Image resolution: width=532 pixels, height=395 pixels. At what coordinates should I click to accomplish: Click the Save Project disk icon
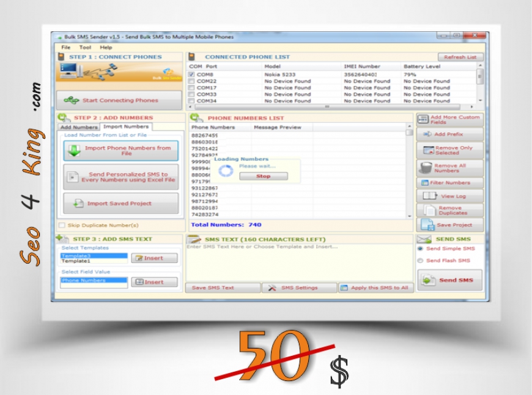pos(427,224)
